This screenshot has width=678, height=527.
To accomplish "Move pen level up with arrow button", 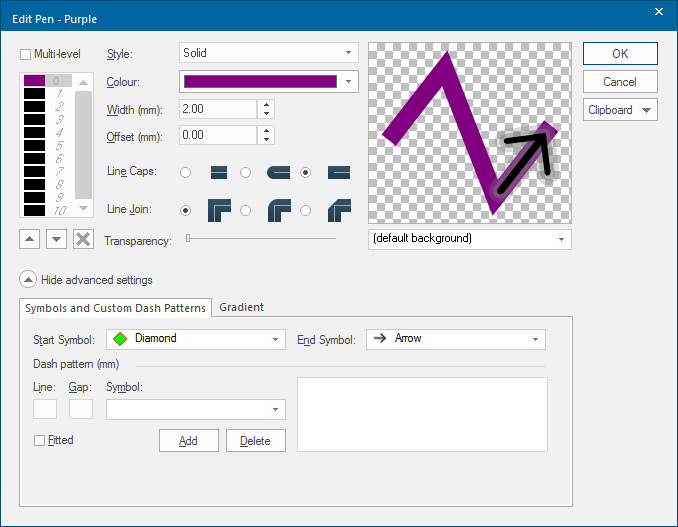I will coord(29,239).
